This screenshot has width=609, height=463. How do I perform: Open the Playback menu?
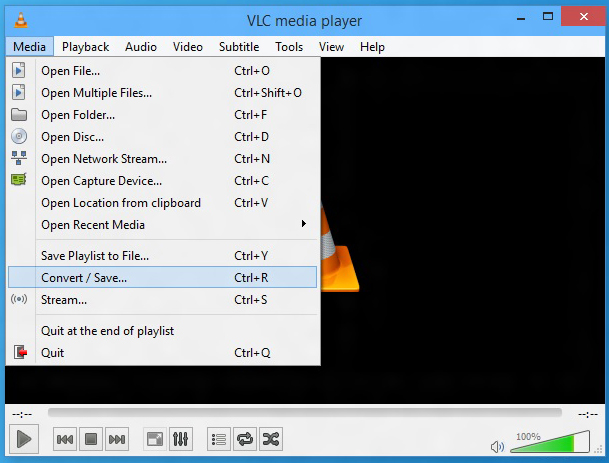(x=85, y=46)
